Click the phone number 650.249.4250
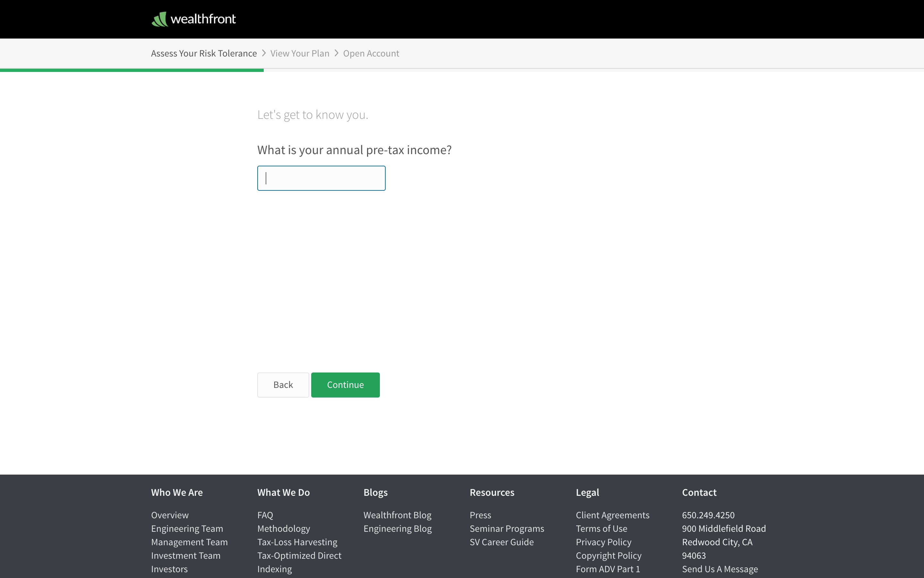Screen dimensions: 924x578 point(708,515)
